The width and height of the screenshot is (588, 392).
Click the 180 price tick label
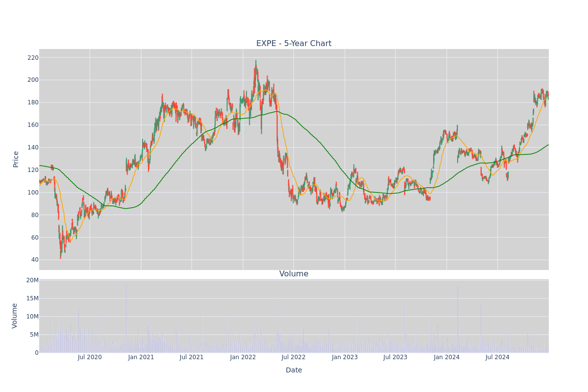point(33,102)
